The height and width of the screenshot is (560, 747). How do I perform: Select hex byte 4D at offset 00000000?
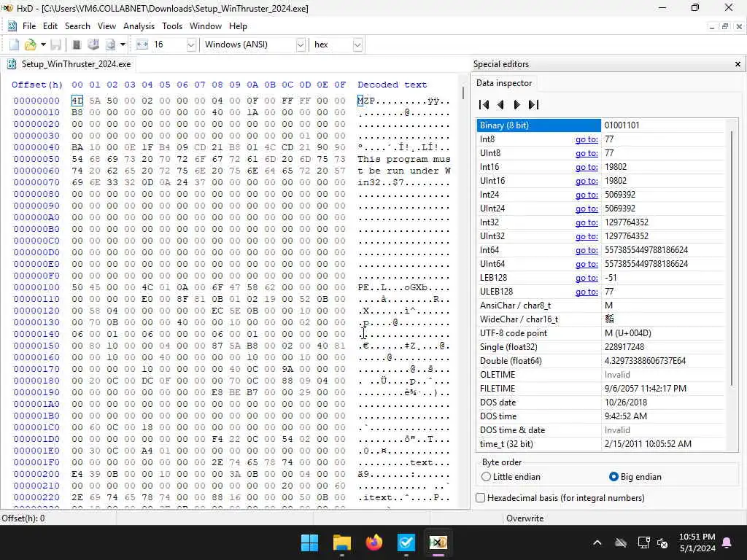tap(77, 101)
